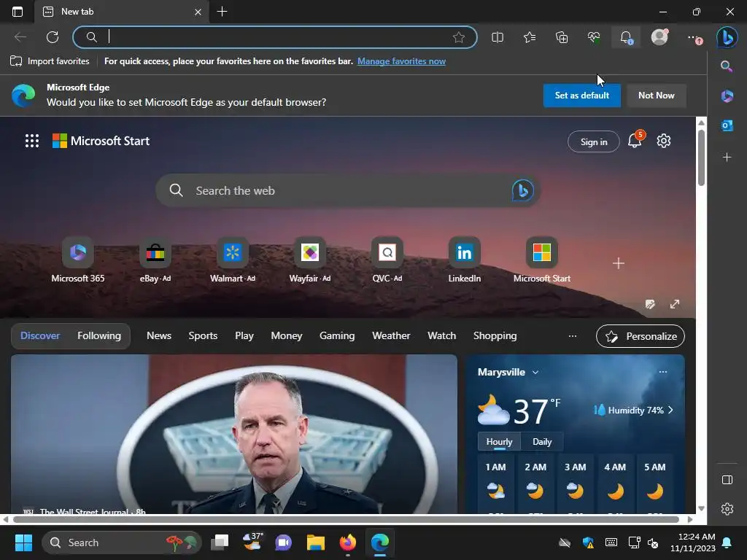Open Browser essentials heart icon

point(594,37)
